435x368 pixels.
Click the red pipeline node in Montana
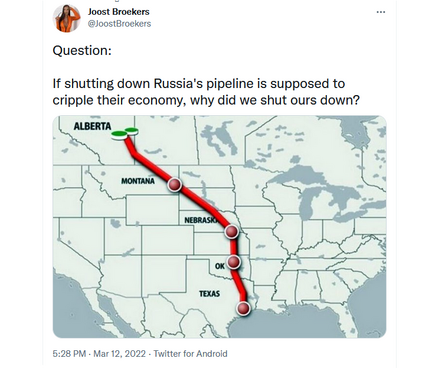pos(174,184)
